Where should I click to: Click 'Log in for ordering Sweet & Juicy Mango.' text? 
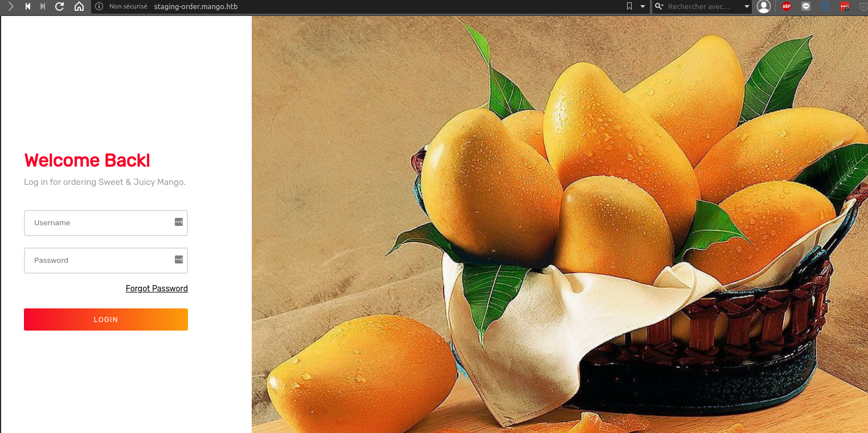[x=105, y=182]
